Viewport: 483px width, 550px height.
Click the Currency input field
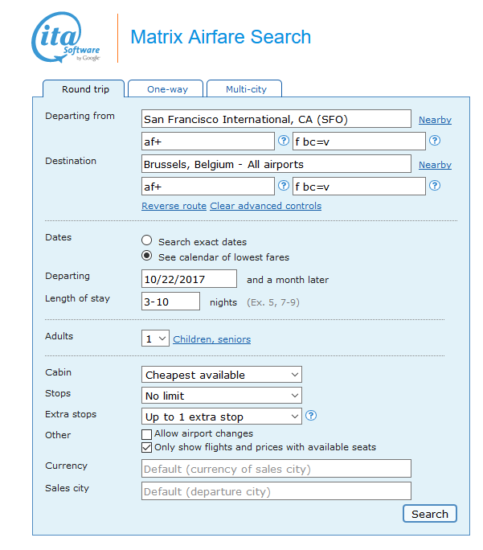tap(276, 469)
